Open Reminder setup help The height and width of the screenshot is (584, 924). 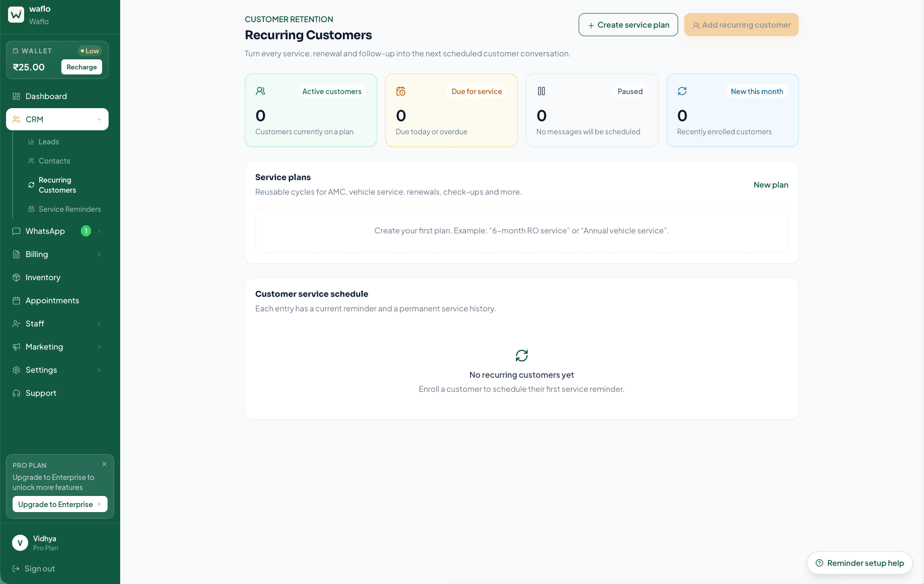click(x=860, y=563)
